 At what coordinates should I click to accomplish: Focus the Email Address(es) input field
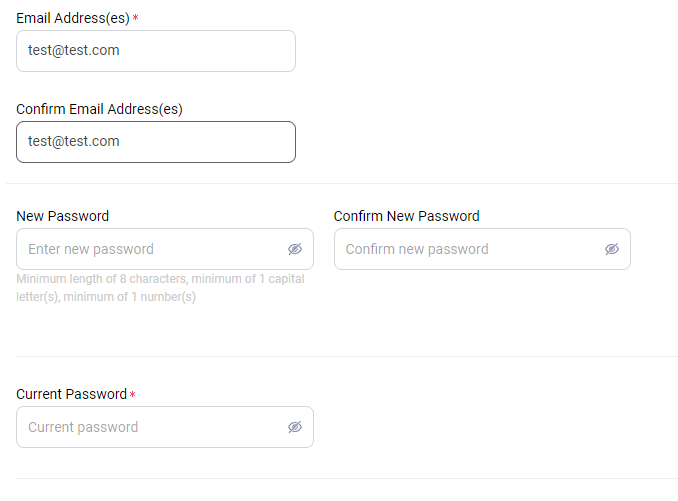tap(156, 51)
